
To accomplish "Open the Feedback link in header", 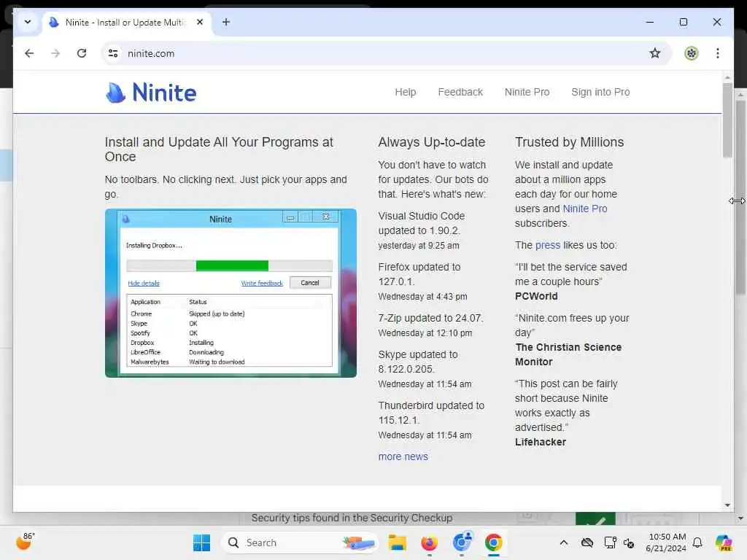I will [460, 92].
